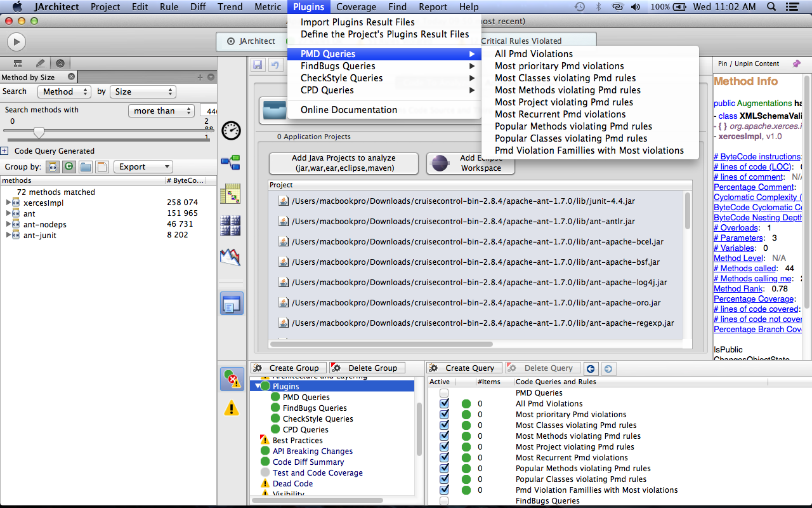Group results by bytecode jar icon

click(53, 167)
